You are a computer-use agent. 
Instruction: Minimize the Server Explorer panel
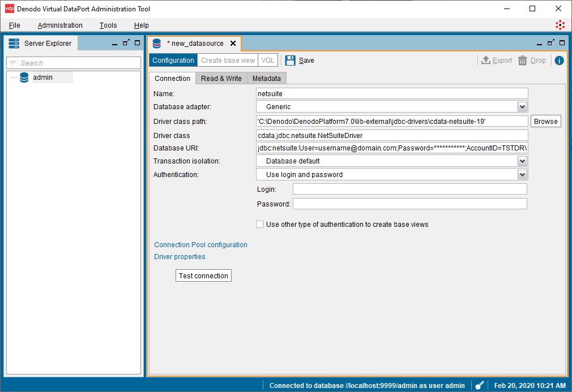[114, 44]
